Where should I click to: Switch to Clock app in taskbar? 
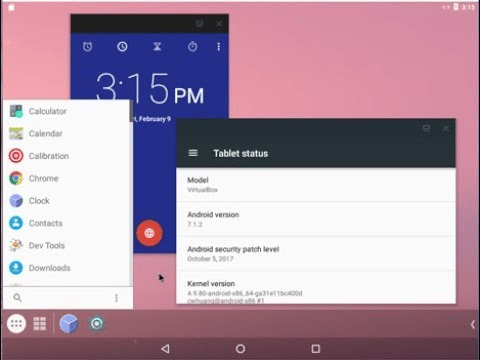pos(69,323)
